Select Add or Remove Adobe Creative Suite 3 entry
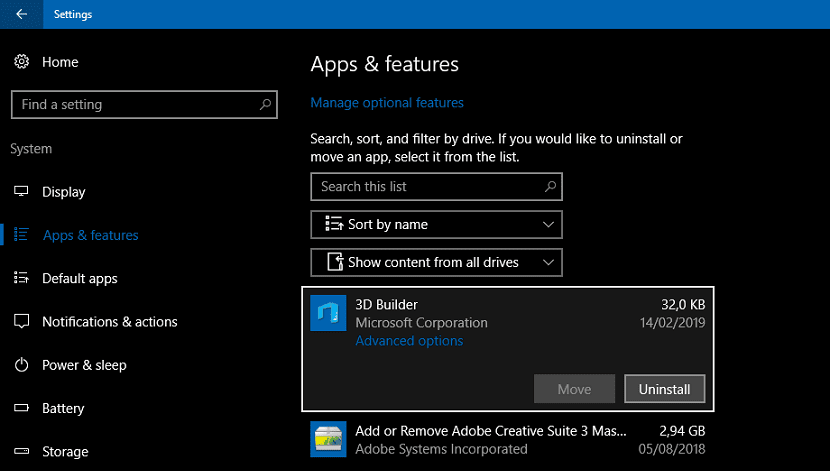830x471 pixels. (x=508, y=439)
